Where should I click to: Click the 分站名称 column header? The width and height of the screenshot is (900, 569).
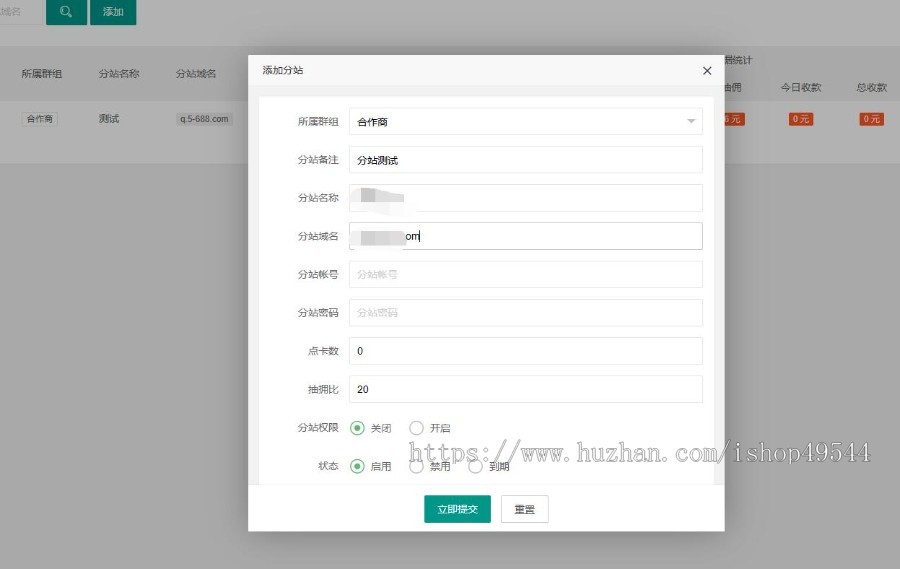click(119, 73)
